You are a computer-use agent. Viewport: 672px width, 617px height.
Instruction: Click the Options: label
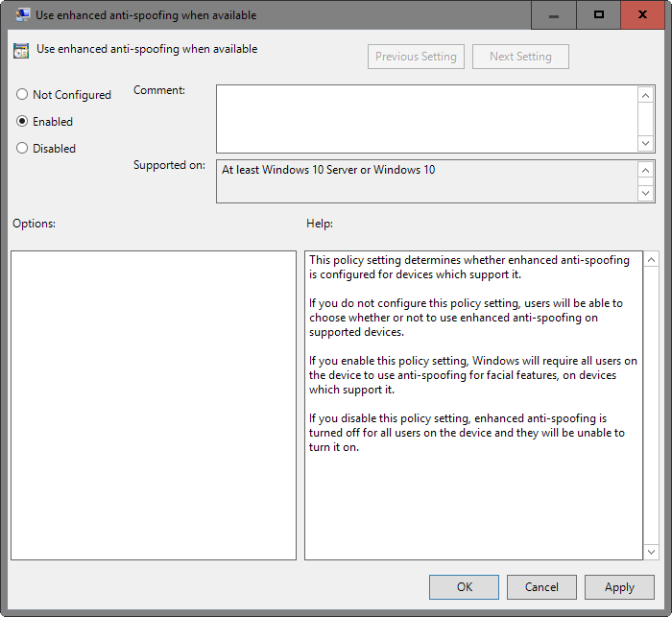coord(34,224)
